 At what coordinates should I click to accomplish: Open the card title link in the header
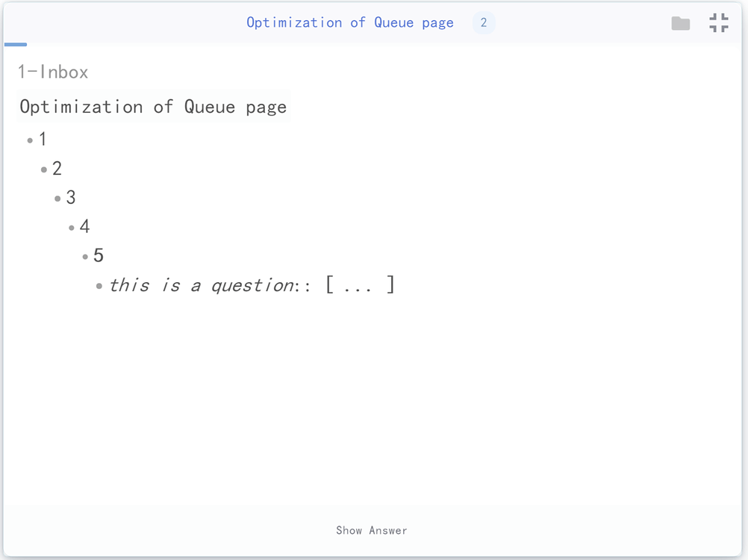click(349, 22)
